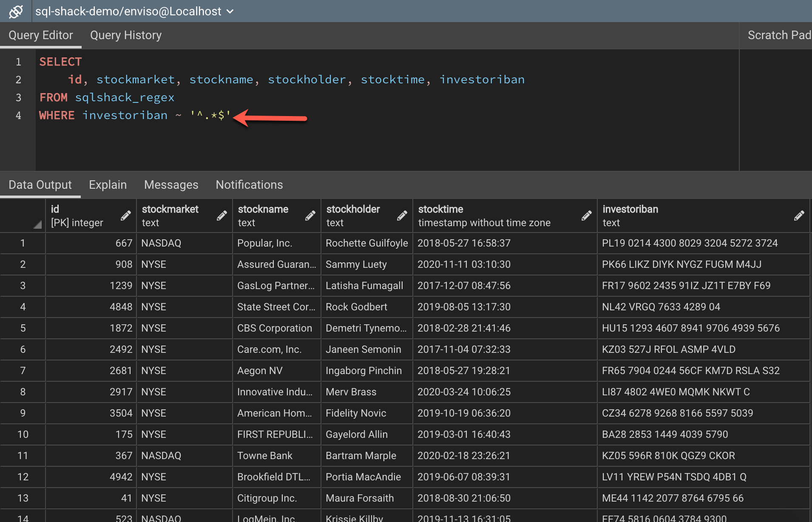Click line 4 of the SQL query
The width and height of the screenshot is (812, 522).
pyautogui.click(x=128, y=115)
